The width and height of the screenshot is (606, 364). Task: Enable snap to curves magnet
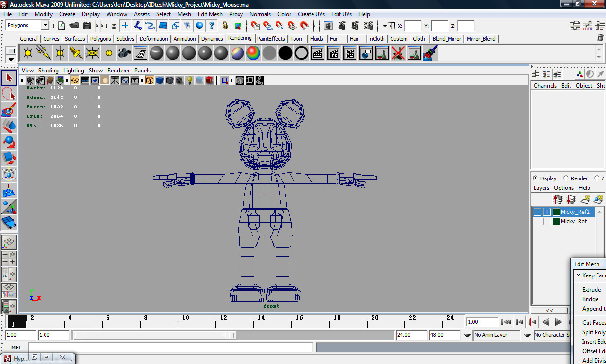point(268,26)
